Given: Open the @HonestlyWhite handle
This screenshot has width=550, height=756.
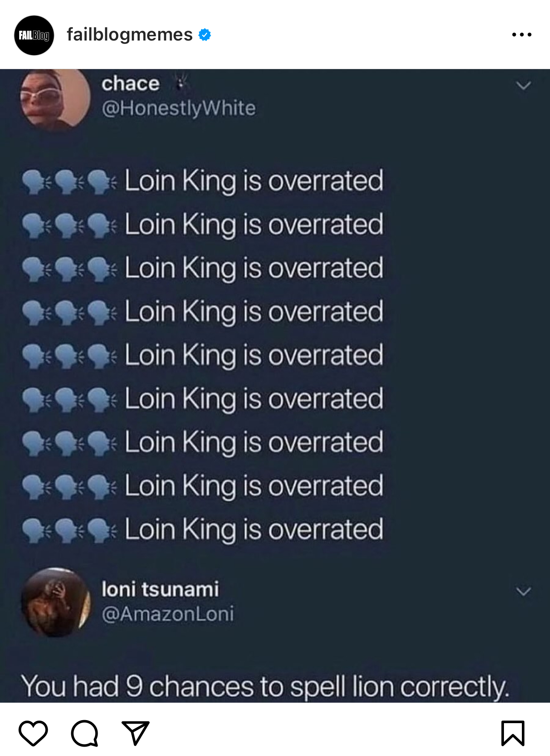Looking at the screenshot, I should (x=179, y=108).
